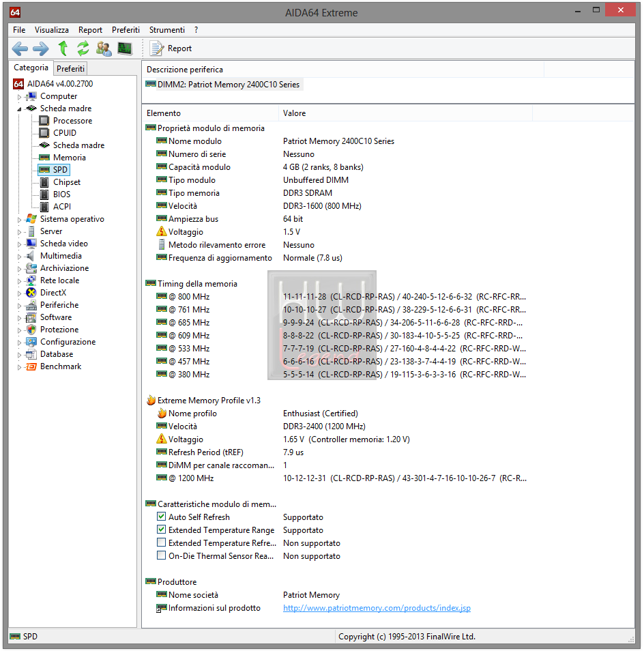Open the patriotmemory.com products link

click(x=377, y=608)
